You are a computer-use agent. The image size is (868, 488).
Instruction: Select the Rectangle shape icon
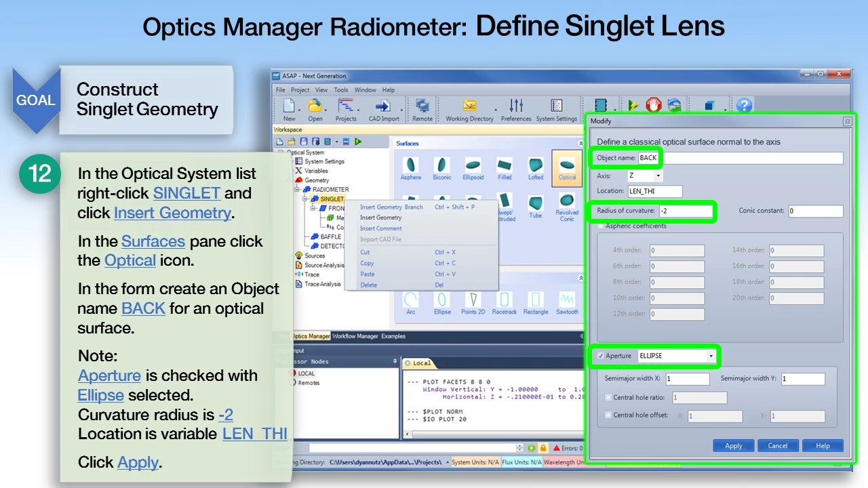[536, 302]
